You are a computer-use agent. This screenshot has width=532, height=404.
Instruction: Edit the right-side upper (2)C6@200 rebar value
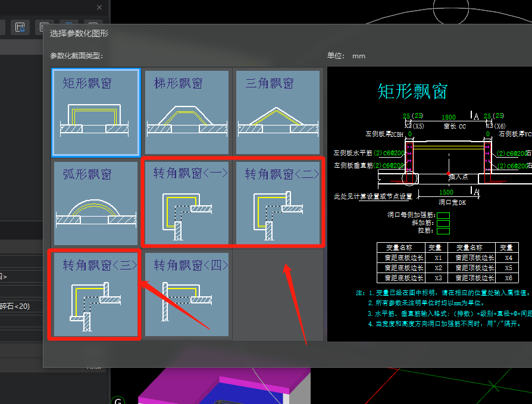tap(512, 154)
